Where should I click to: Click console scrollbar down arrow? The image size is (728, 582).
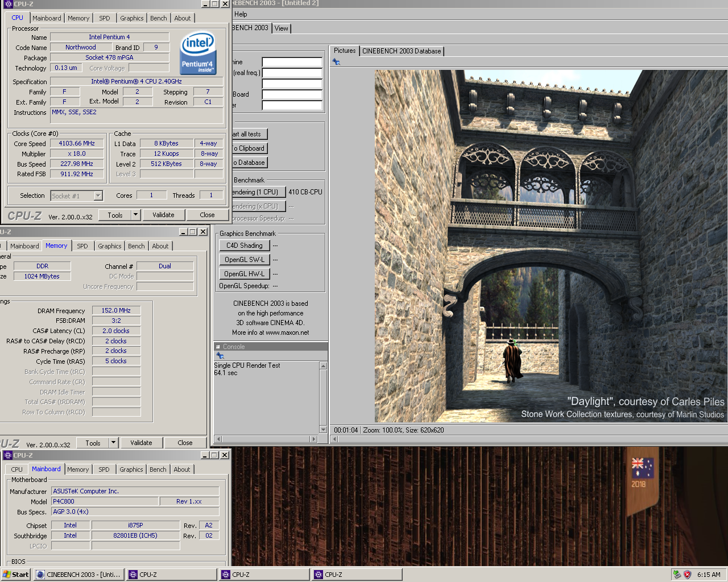click(323, 430)
